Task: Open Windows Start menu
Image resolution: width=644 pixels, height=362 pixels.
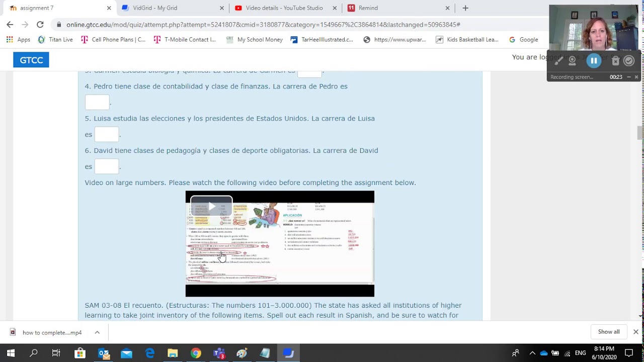Action: 11,353
